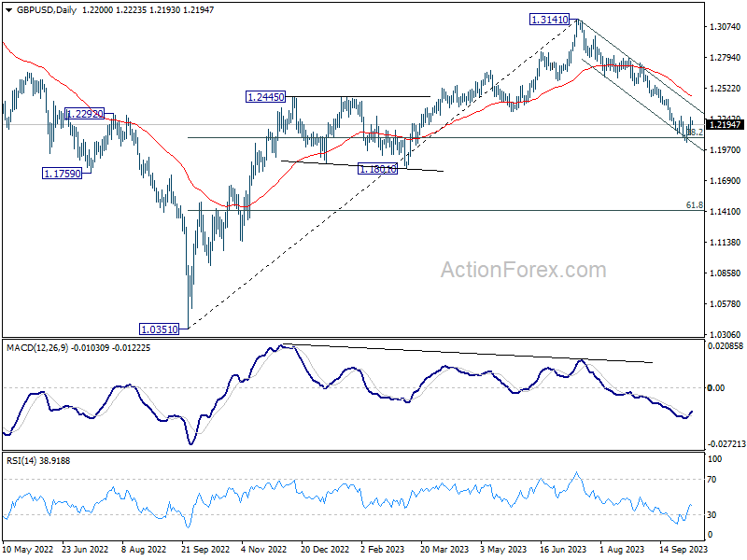Select the 1.18010 support price label
The height and width of the screenshot is (560, 747).
tap(377, 169)
